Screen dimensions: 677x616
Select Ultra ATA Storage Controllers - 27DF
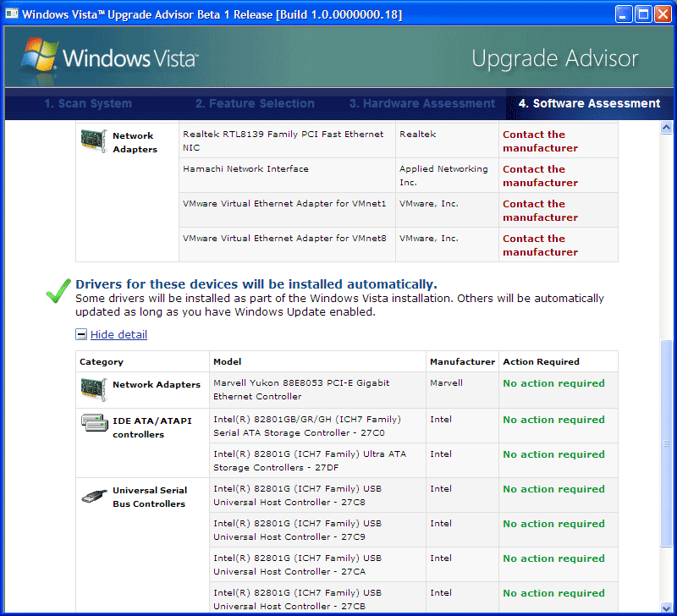tap(310, 460)
